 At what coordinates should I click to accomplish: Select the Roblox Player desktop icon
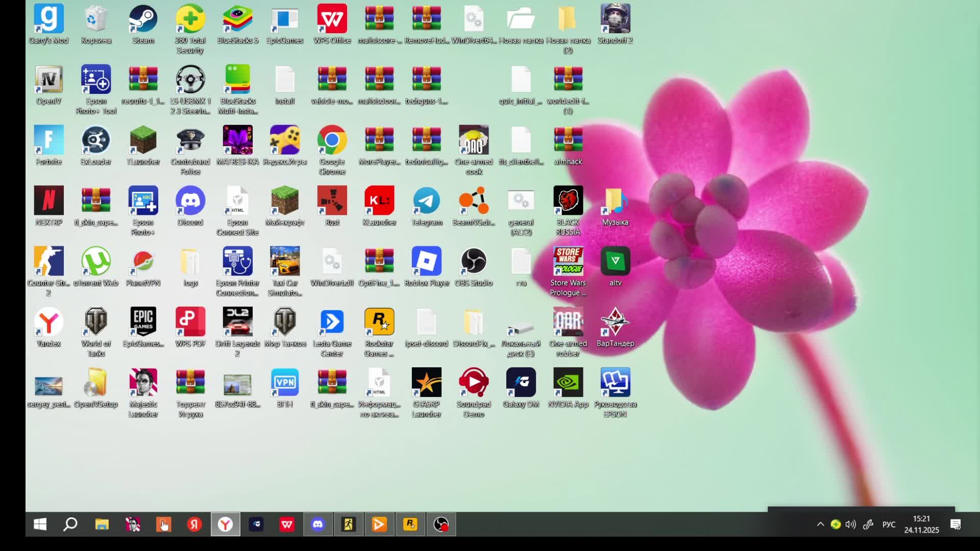click(426, 262)
